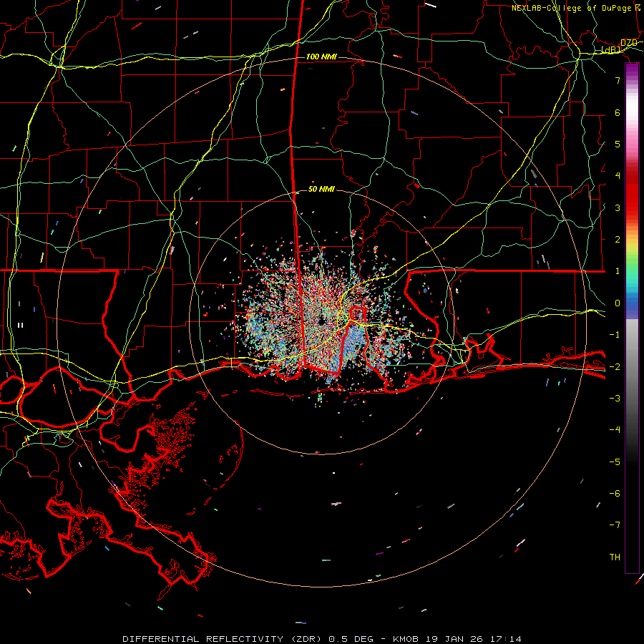Image resolution: width=644 pixels, height=644 pixels.
Task: Click the -3 value on the color scale
Action: (x=615, y=399)
